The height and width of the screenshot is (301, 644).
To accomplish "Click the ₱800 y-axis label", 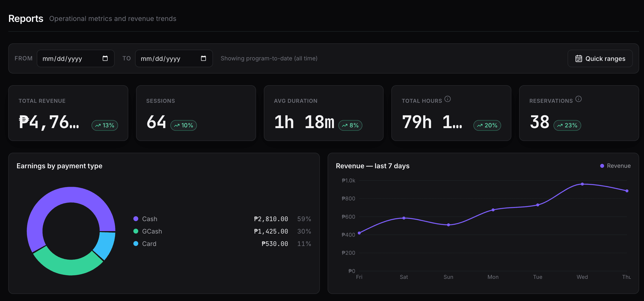I will (x=348, y=198).
